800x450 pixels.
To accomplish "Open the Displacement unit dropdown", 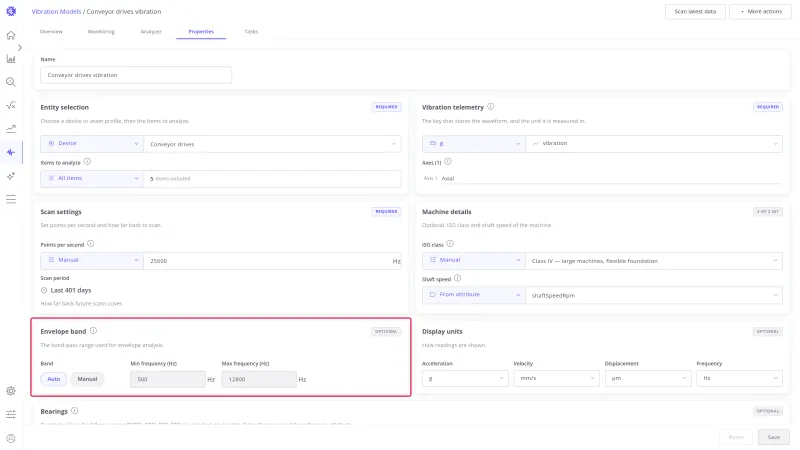I will 648,379.
